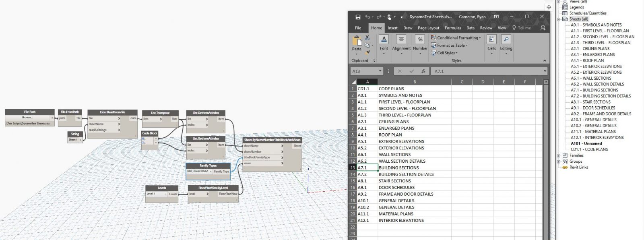Toggle Excel touch/mouse mode icon
Image resolution: width=644 pixels, height=240 pixels.
tap(389, 17)
